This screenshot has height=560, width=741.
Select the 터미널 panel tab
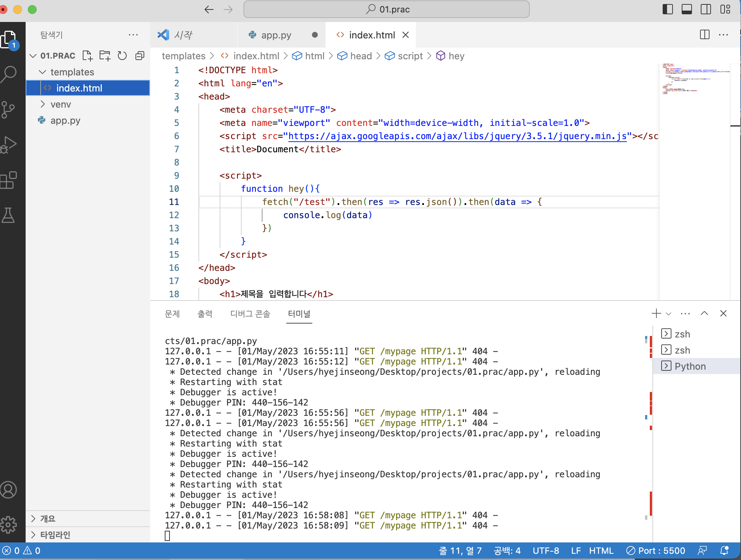299,314
